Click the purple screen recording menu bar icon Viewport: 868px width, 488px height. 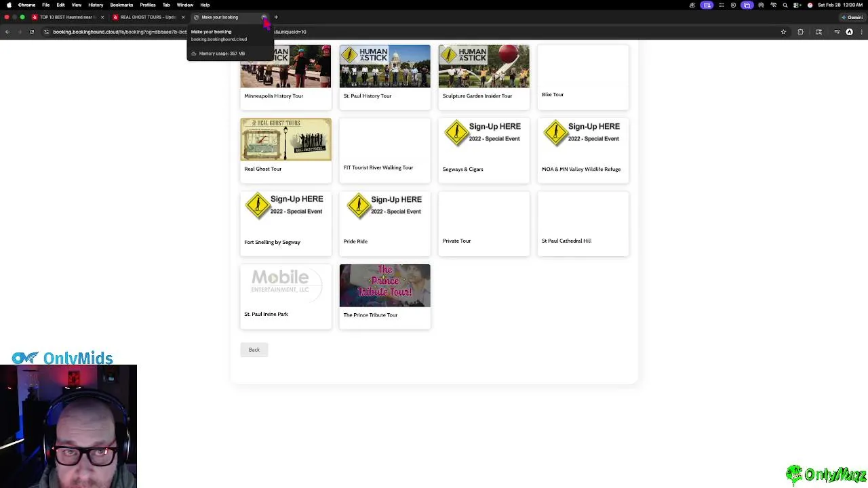pos(707,5)
